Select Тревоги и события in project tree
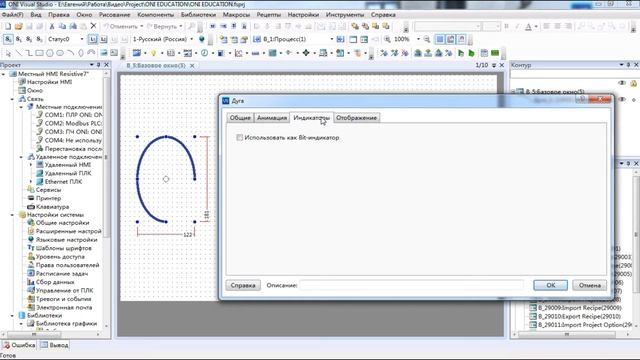This screenshot has width=640, height=360. point(63,299)
